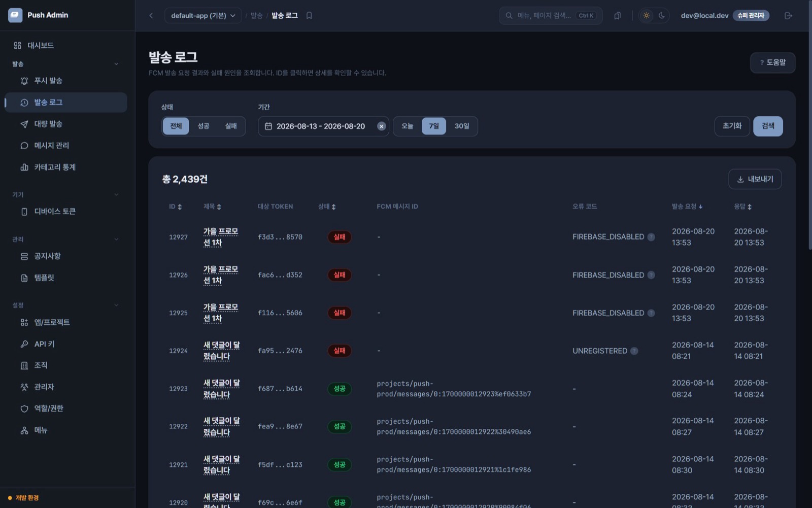Select the 오늘 period preset

(x=408, y=126)
